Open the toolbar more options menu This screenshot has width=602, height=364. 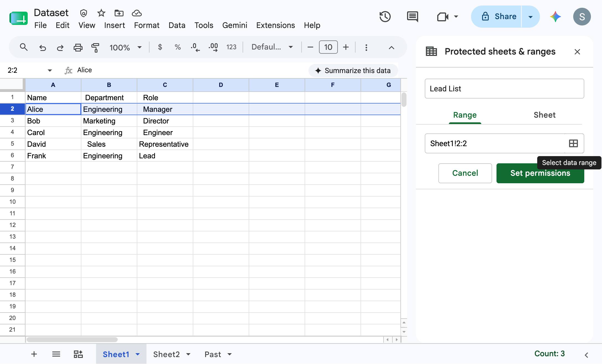coord(366,48)
